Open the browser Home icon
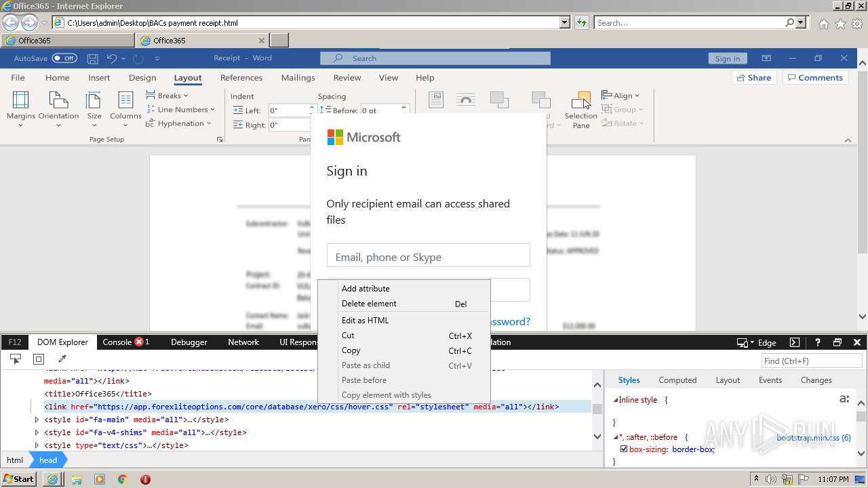This screenshot has height=488, width=868. pyautogui.click(x=823, y=24)
